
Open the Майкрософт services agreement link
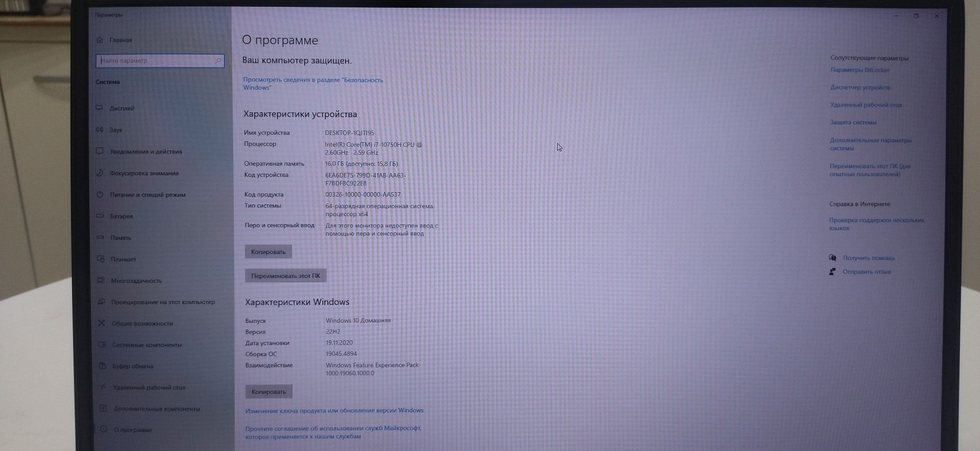(x=333, y=432)
